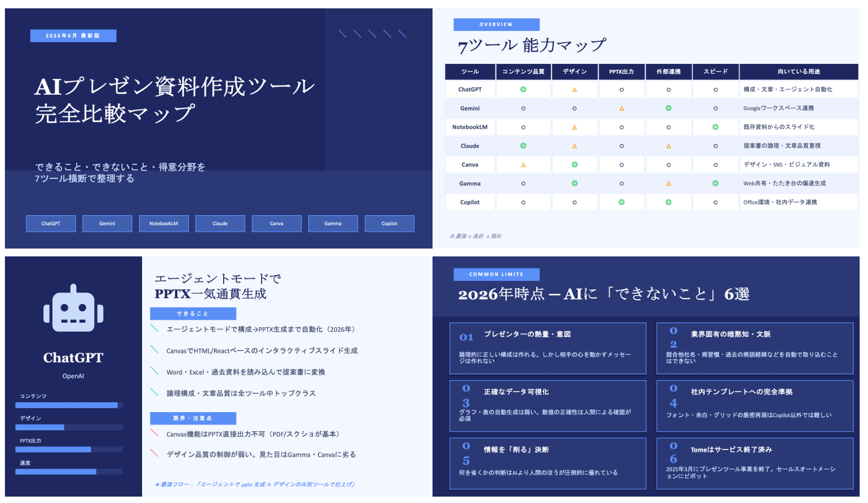The height and width of the screenshot is (503, 868).
Task: Select the NotebookLM chip on title slide
Action: click(164, 224)
